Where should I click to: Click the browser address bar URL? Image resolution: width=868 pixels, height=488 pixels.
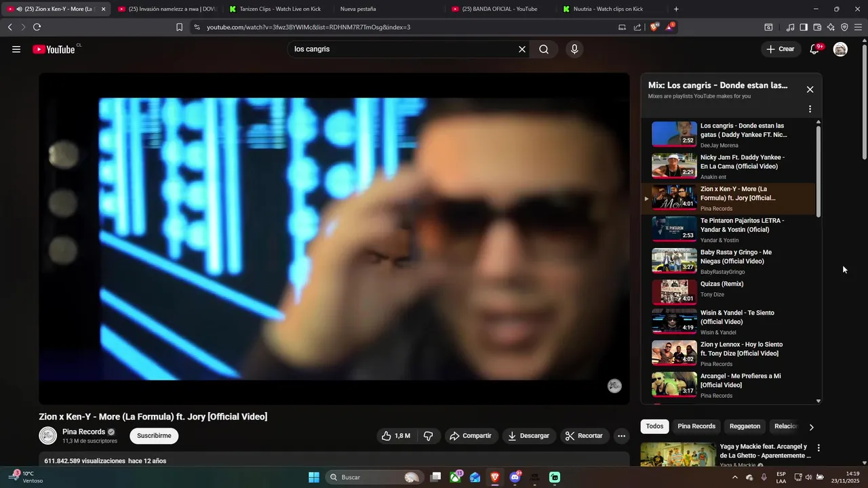[x=309, y=27]
